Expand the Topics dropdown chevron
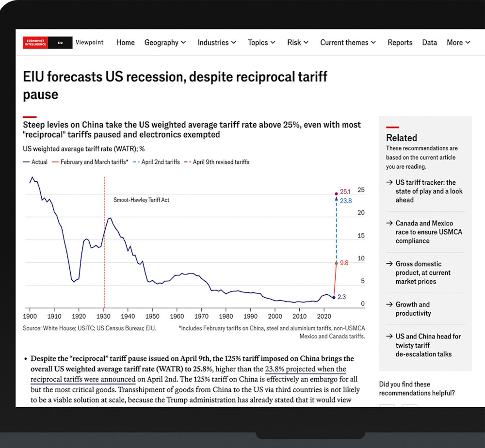The image size is (485, 448). click(273, 43)
